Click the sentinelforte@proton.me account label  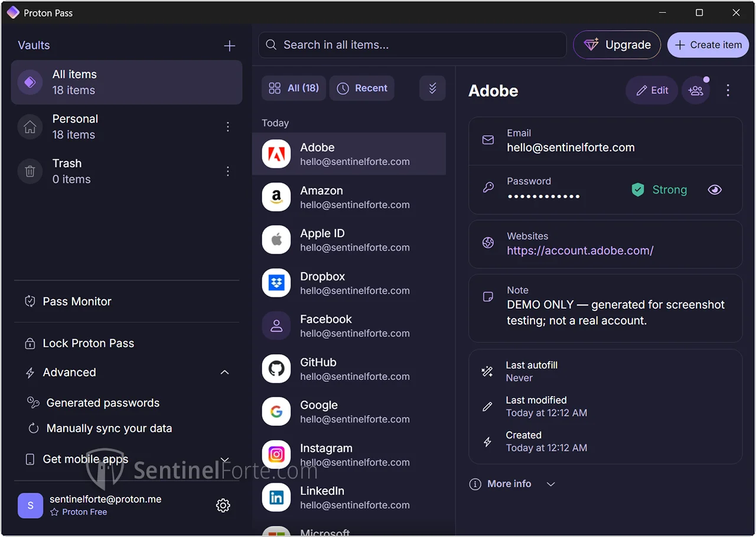click(106, 499)
